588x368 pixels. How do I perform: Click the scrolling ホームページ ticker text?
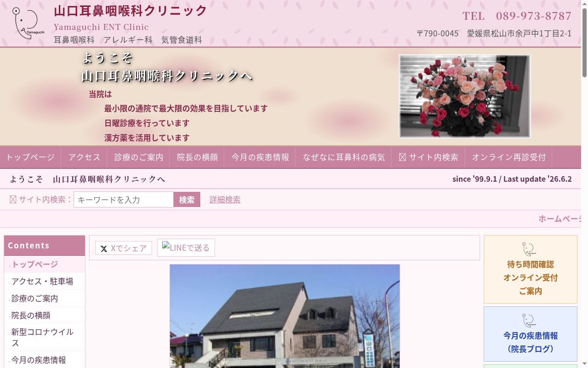(x=560, y=219)
